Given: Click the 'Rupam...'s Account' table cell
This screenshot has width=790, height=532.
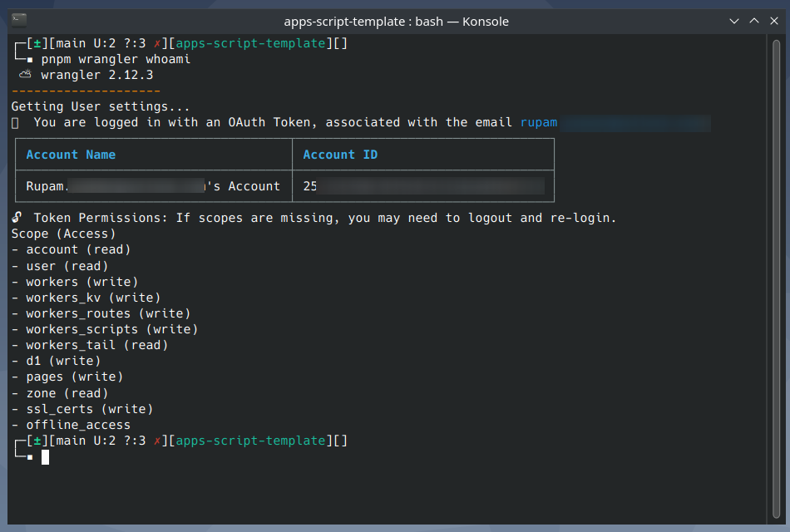Looking at the screenshot, I should pyautogui.click(x=153, y=186).
